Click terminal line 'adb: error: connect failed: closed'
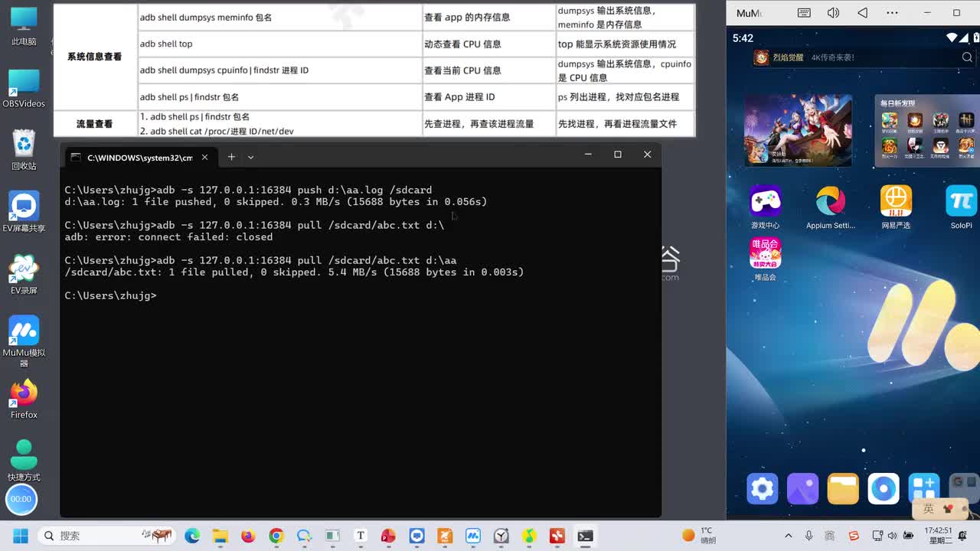Viewport: 980px width, 551px height. coord(168,237)
